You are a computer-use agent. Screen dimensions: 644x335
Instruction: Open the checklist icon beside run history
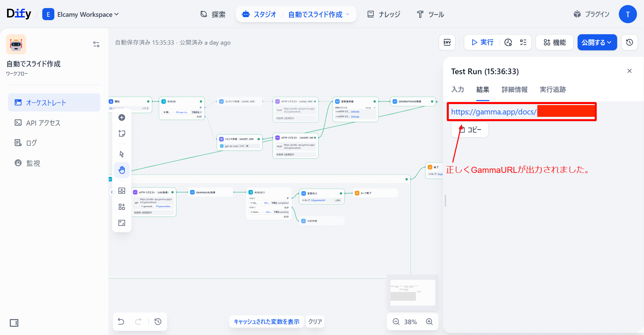coord(523,42)
